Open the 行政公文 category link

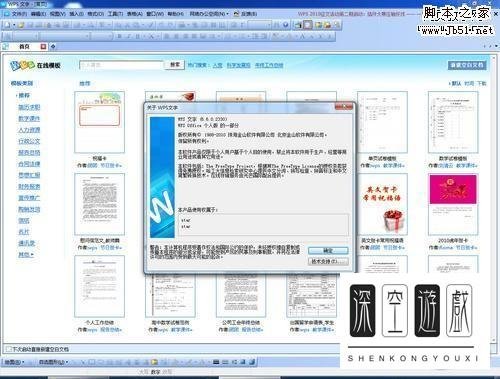click(29, 141)
